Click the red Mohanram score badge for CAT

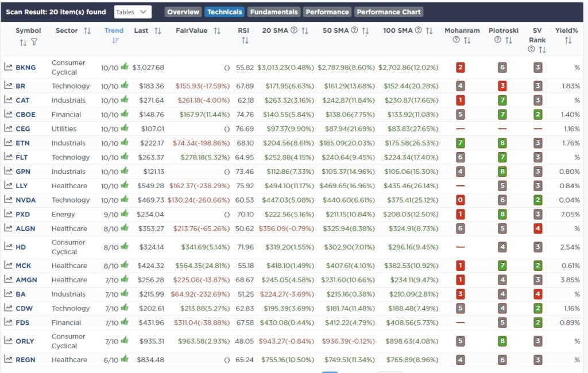(460, 100)
